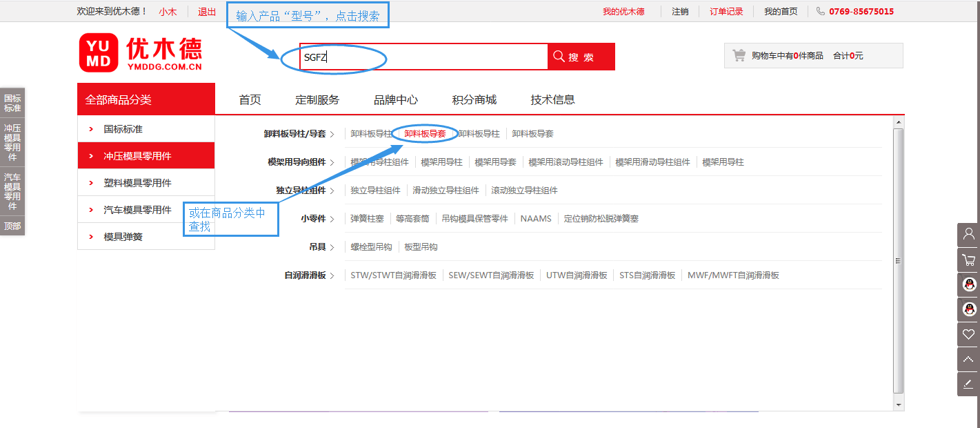980x428 pixels.
Task: Select highlighted 冲压模具零用件 in category list
Action: [x=146, y=156]
